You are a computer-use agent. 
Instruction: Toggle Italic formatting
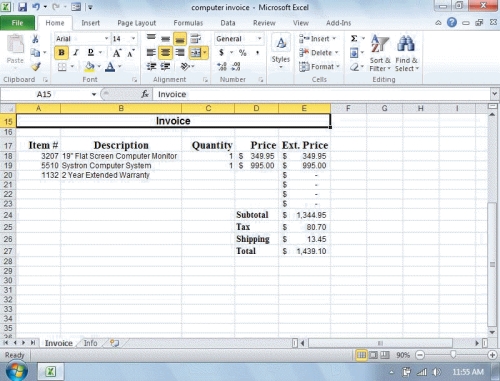[76, 53]
